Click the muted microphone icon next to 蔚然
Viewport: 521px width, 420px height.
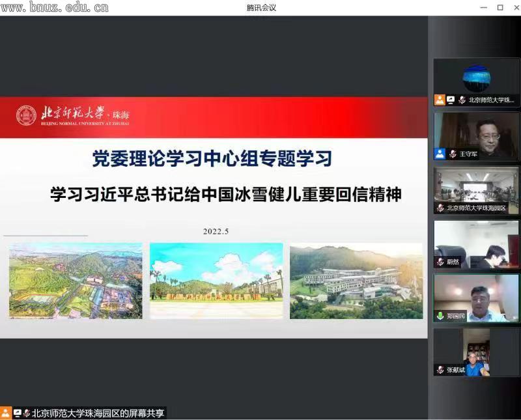[x=440, y=262]
